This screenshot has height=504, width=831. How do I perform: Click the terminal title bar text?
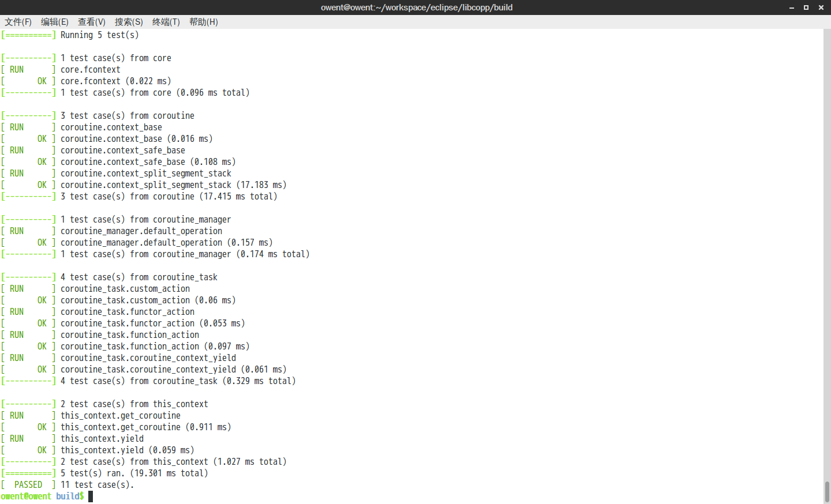coord(417,7)
